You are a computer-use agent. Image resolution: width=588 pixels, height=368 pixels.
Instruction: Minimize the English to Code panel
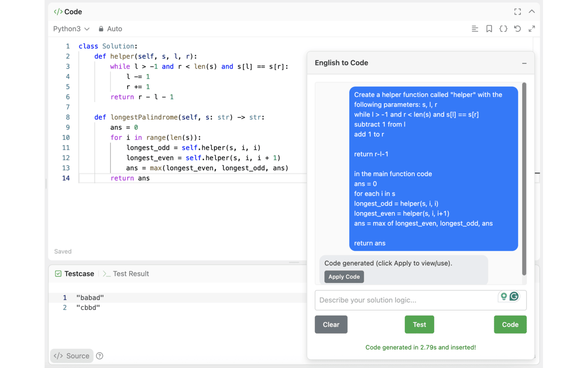click(524, 63)
